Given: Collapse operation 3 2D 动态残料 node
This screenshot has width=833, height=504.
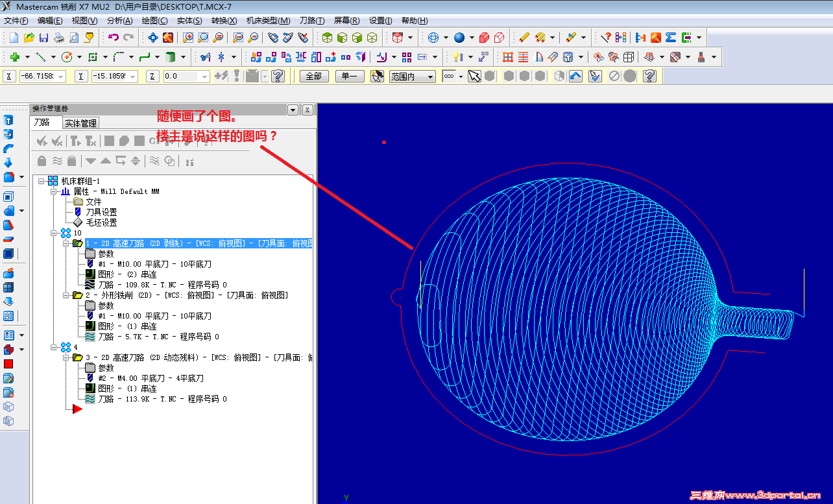Looking at the screenshot, I should tap(66, 357).
